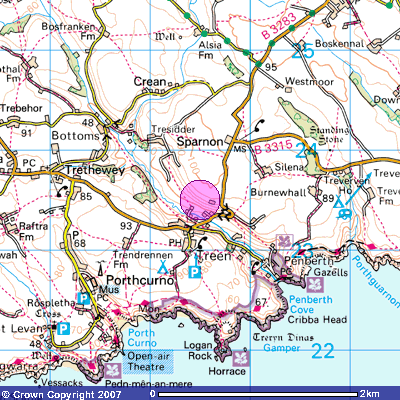Click the PH label near Treen
The image size is (400, 400).
175,242
